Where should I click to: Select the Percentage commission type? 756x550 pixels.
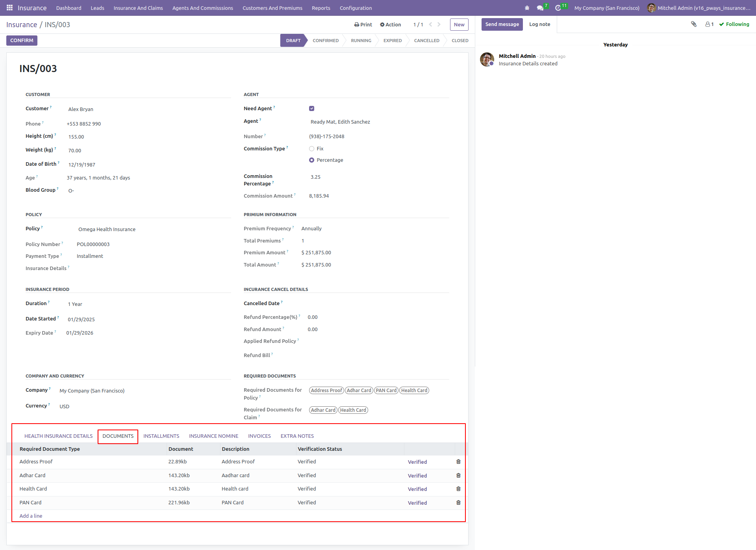[x=311, y=160]
